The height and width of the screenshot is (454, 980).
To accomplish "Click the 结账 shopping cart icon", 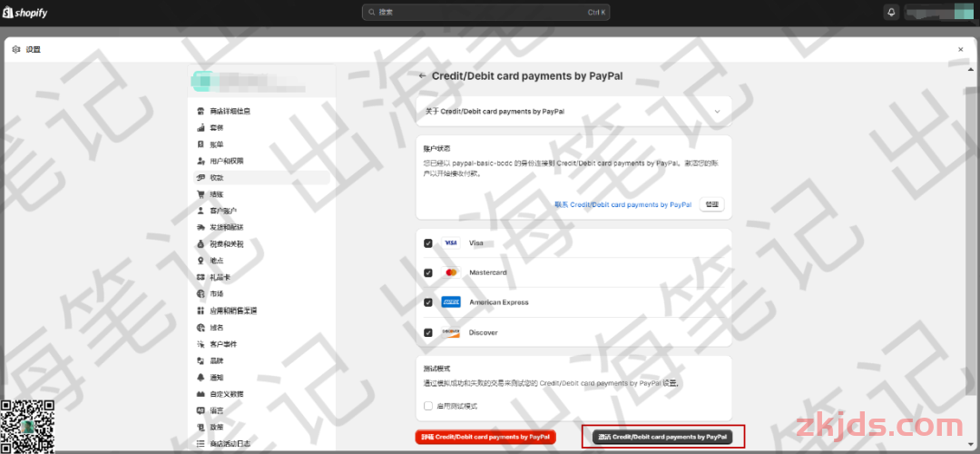I will click(201, 194).
